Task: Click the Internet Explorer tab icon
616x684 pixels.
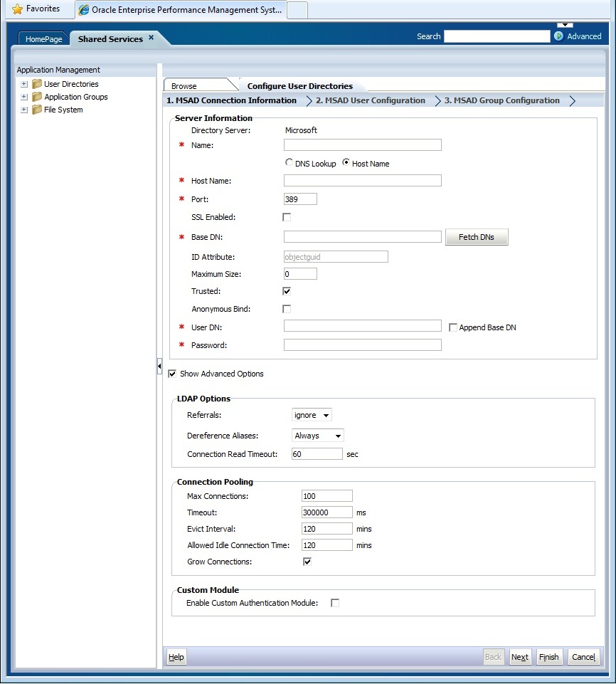Action: 83,9
